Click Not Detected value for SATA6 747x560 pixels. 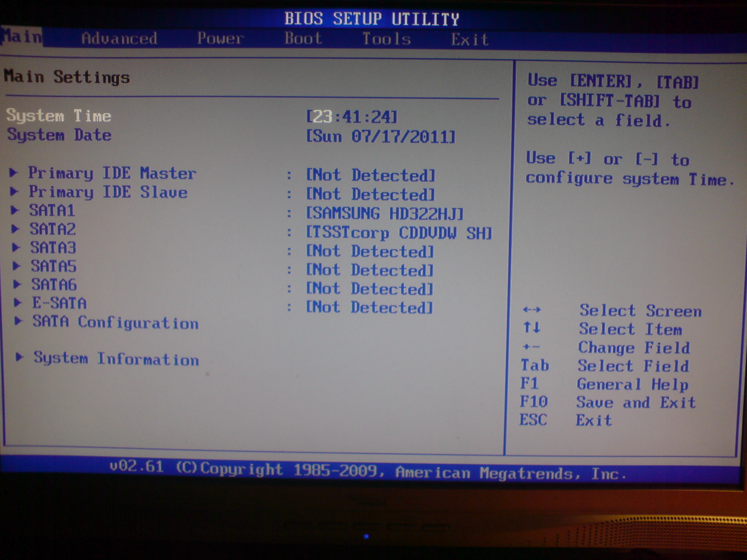369,289
